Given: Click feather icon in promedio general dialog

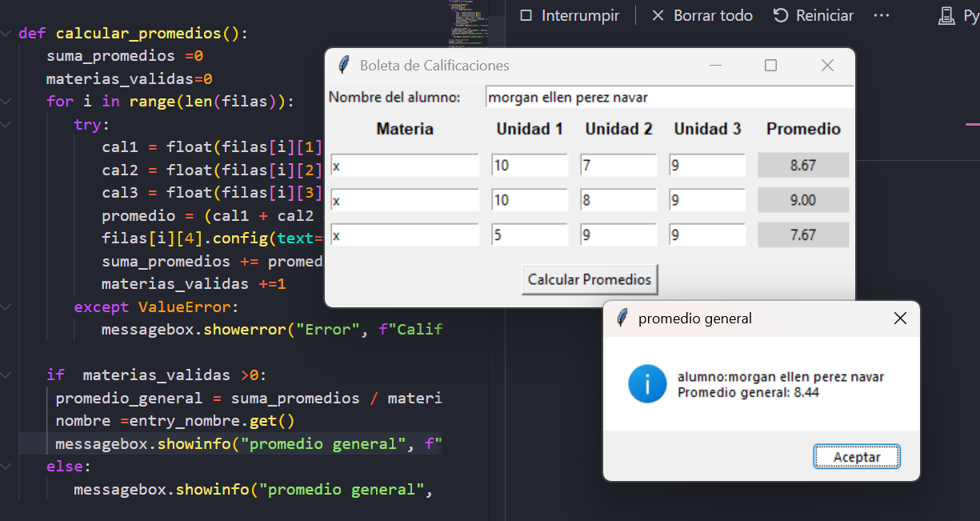Looking at the screenshot, I should (622, 319).
